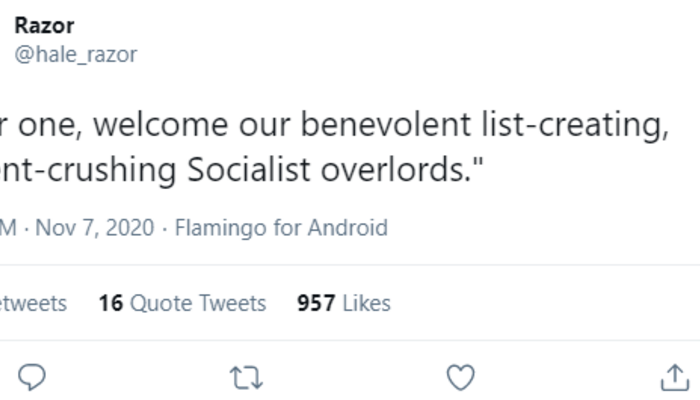This screenshot has height=400, width=700.
Task: Show the 957 Likes list
Action: pyautogui.click(x=343, y=303)
